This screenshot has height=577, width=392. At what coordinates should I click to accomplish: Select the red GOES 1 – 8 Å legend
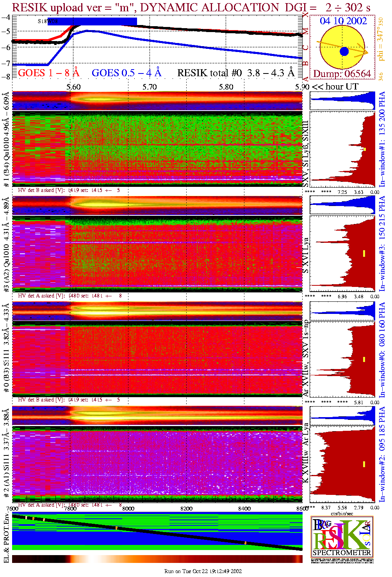point(48,73)
